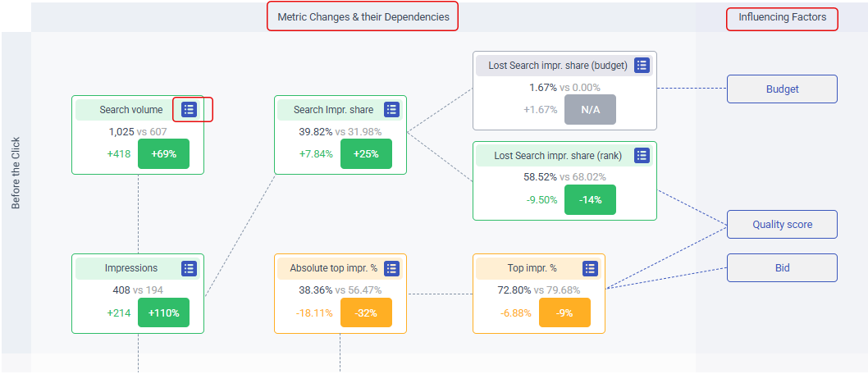This screenshot has width=868, height=374.
Task: Open the Search volume list icon
Action: click(190, 109)
